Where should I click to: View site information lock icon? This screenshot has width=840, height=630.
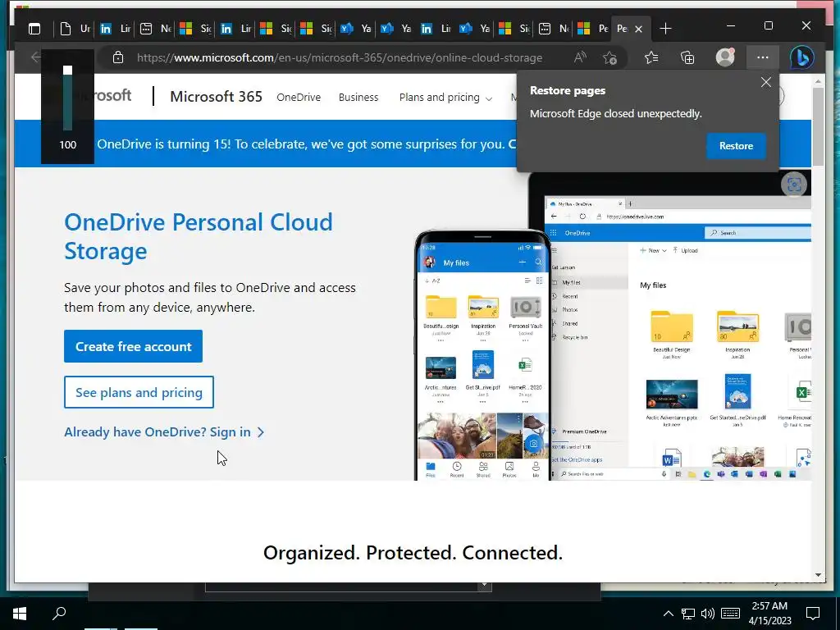118,57
